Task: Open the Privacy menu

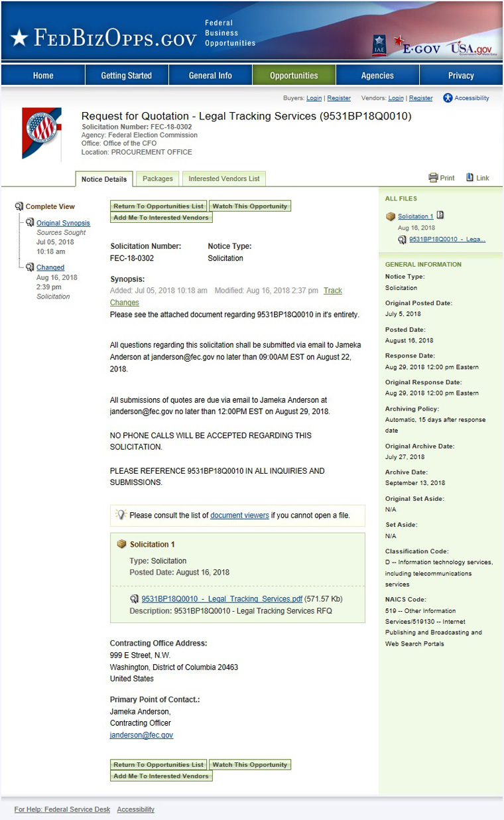Action: click(461, 75)
